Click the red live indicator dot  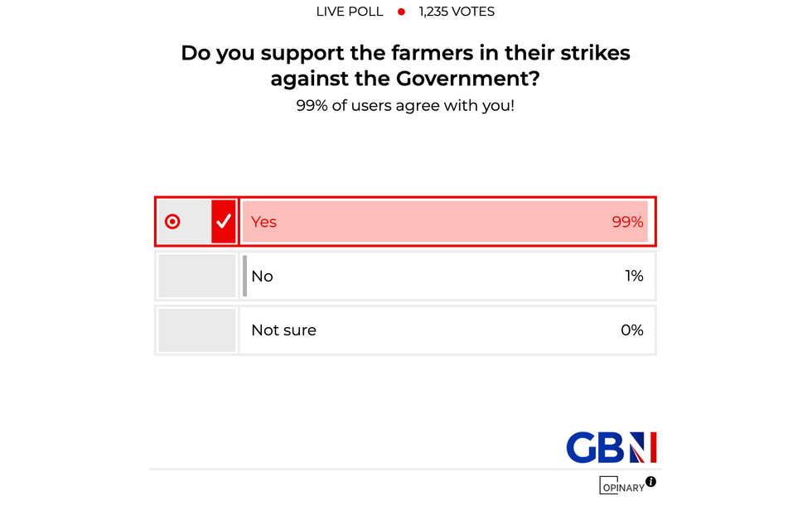point(401,12)
